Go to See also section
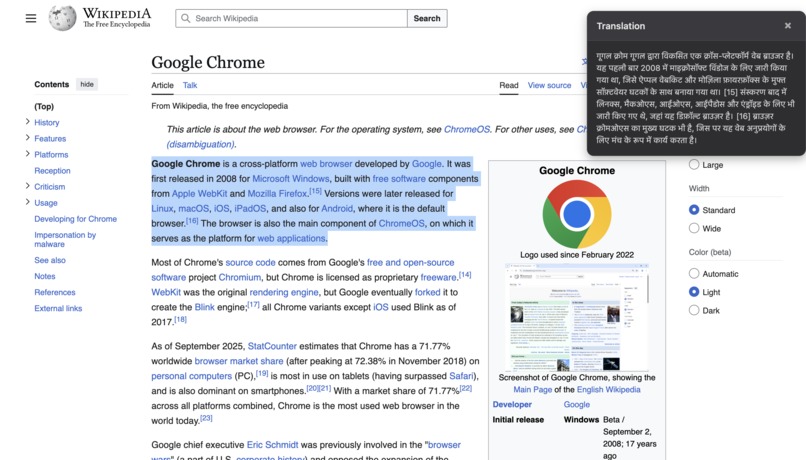This screenshot has width=806, height=460. click(50, 260)
